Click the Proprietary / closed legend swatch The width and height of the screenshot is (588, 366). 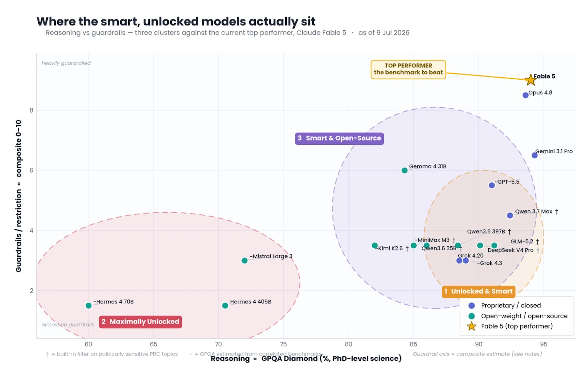tap(471, 305)
